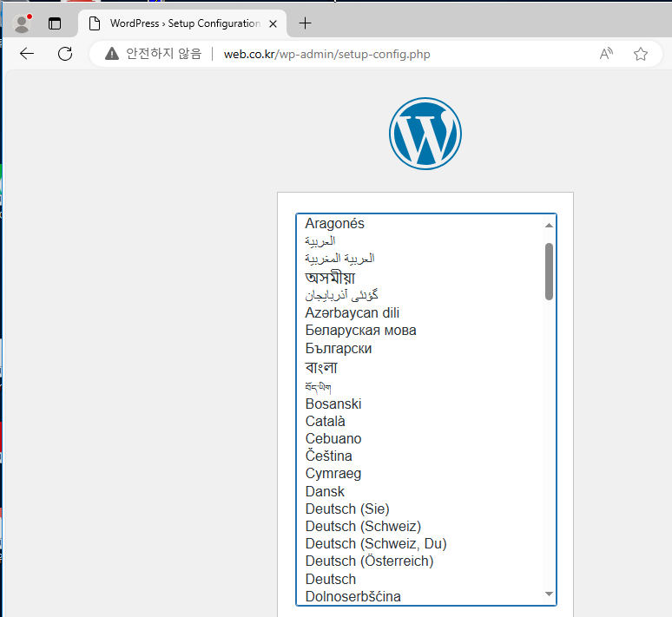Open the browser profile icon
672x617 pixels.
(22, 23)
